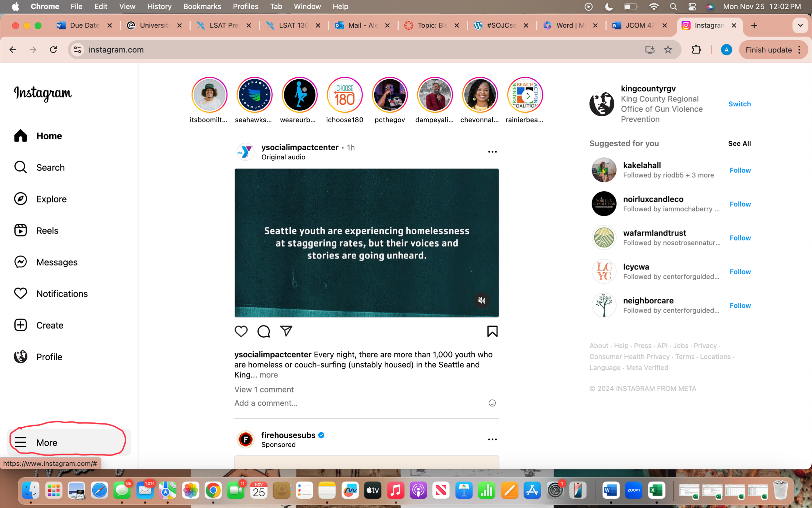This screenshot has width=812, height=508.
Task: Show Notifications from the sidebar
Action: tap(51, 294)
